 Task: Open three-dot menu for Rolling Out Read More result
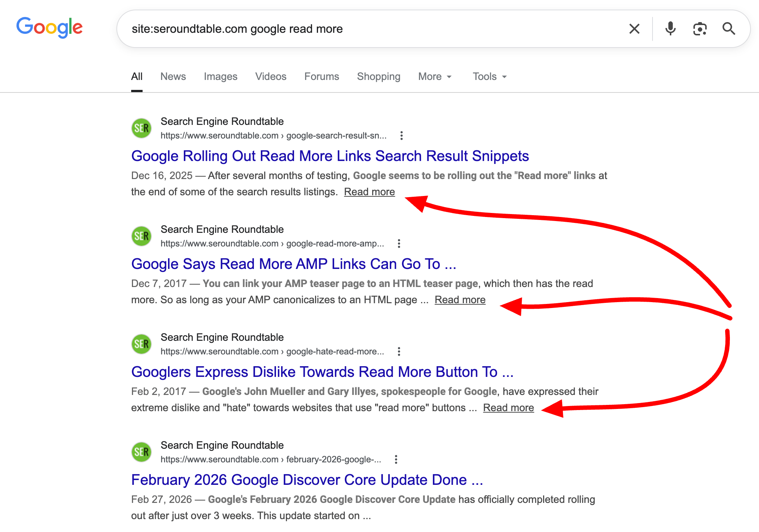point(401,136)
